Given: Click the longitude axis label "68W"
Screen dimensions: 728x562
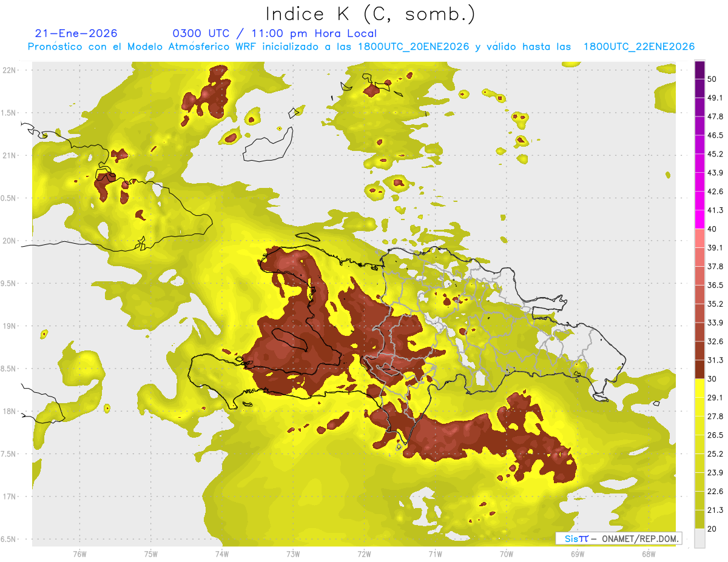Looking at the screenshot, I should [649, 554].
